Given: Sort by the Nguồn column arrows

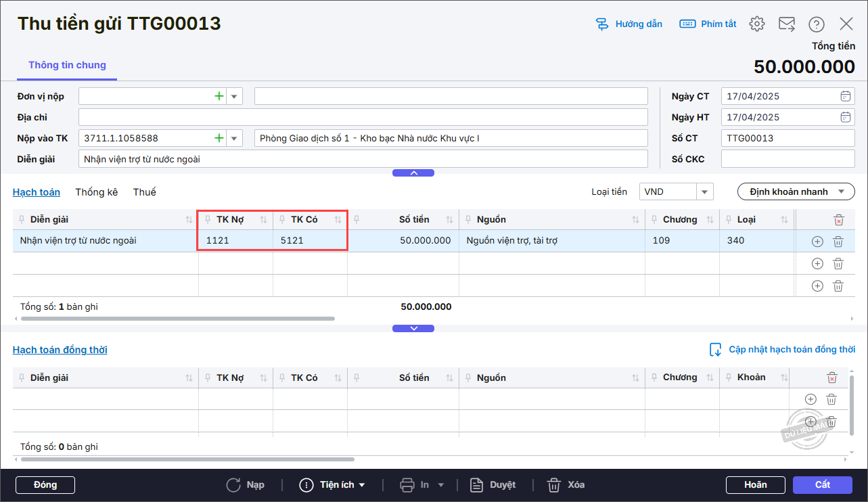Looking at the screenshot, I should [635, 220].
